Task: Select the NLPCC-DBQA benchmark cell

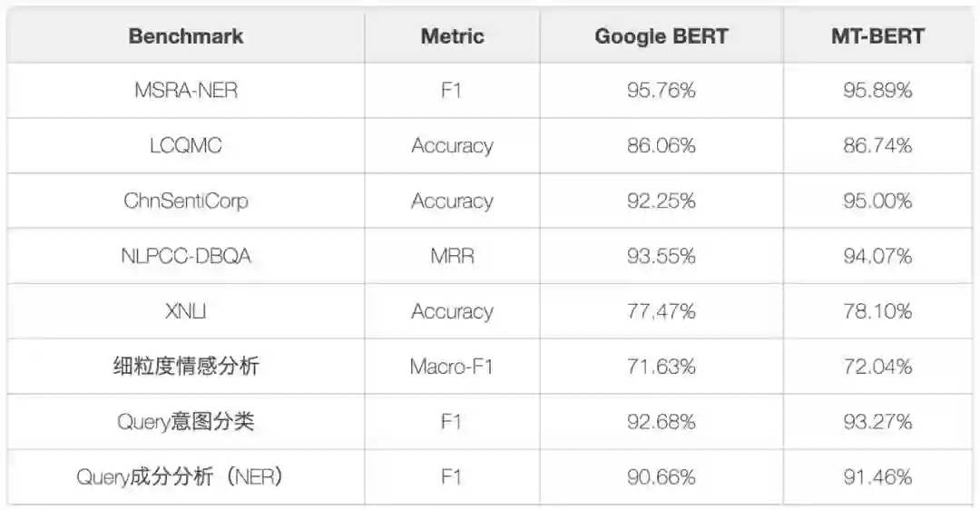Action: 186,256
